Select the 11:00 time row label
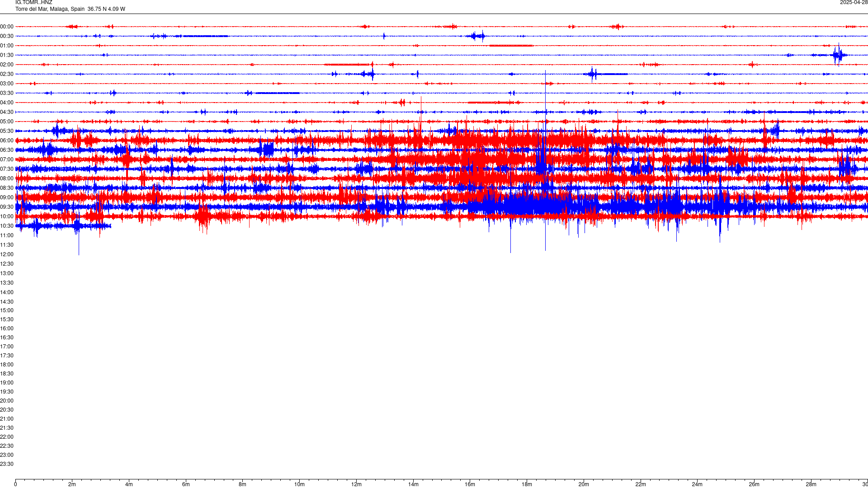The width and height of the screenshot is (868, 488). click(x=7, y=235)
